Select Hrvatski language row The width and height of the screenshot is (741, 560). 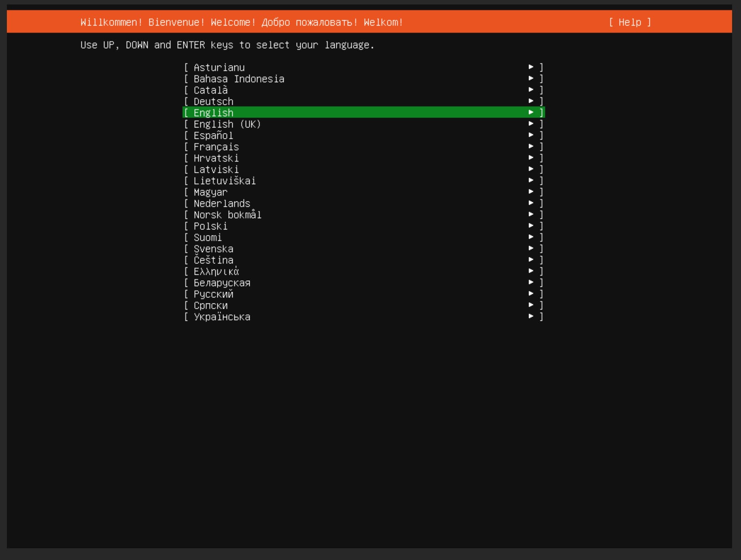pos(363,158)
